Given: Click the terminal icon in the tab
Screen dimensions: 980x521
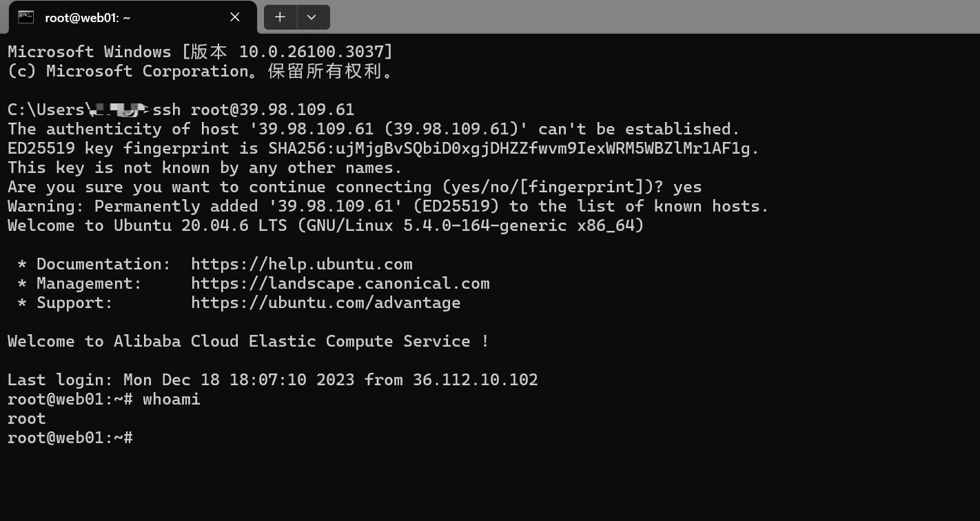Looking at the screenshot, I should [25, 17].
